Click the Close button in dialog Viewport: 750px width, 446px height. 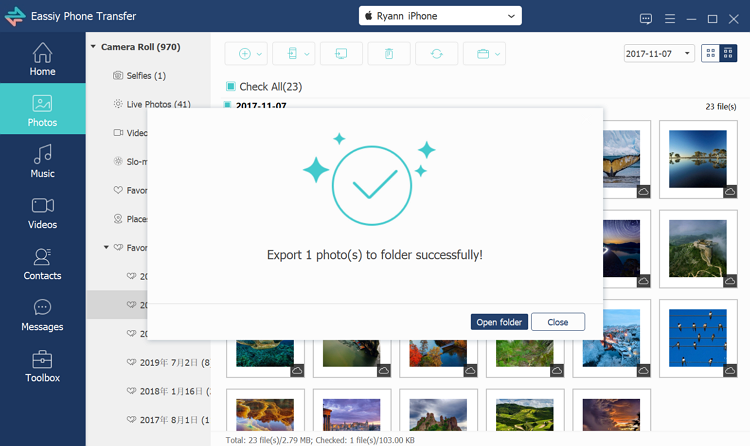click(x=558, y=322)
